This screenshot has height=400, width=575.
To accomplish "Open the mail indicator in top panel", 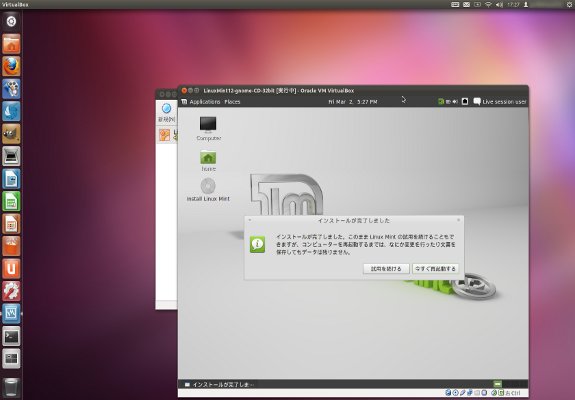I will (x=466, y=4).
